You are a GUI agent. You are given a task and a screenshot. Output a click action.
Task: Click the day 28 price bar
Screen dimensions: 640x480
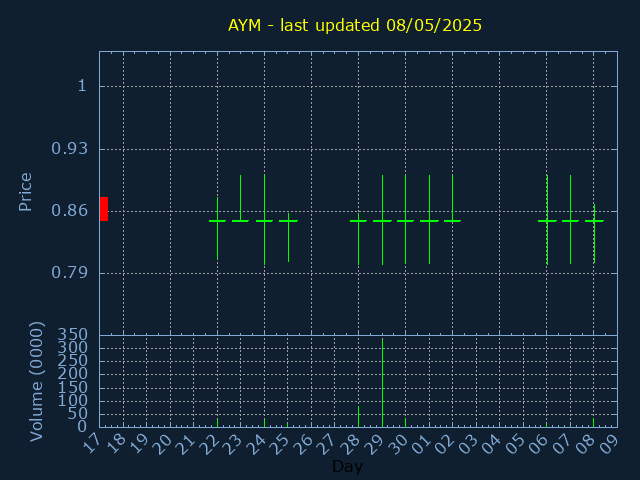point(358,239)
